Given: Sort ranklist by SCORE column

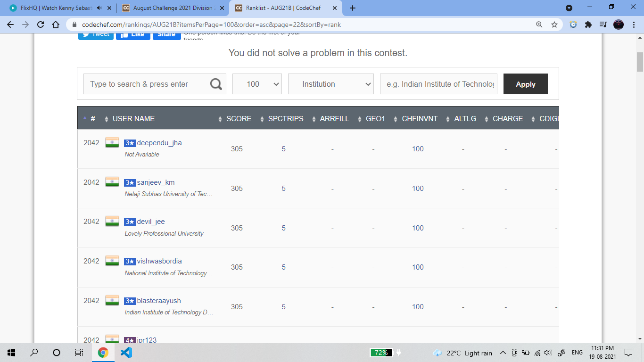Looking at the screenshot, I should click(239, 119).
